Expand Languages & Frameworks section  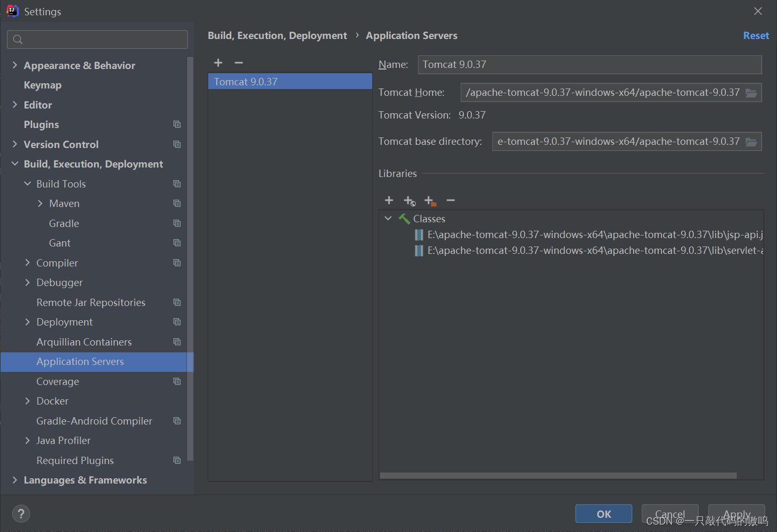15,480
